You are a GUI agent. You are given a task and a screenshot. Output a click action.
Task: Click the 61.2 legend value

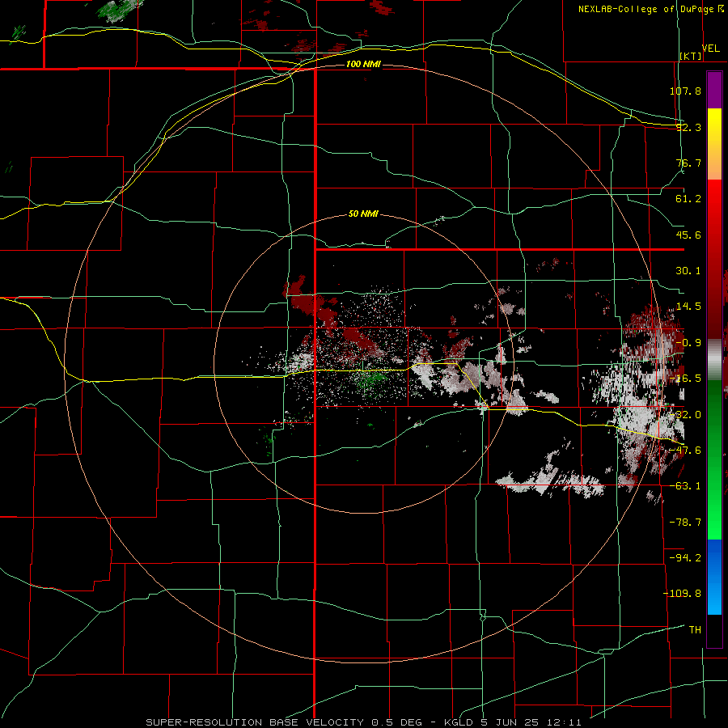coord(688,199)
